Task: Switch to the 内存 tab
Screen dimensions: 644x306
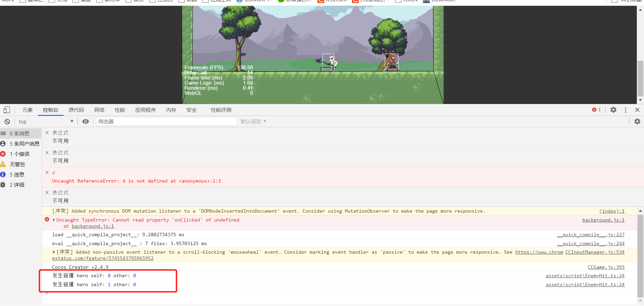Action: click(171, 110)
